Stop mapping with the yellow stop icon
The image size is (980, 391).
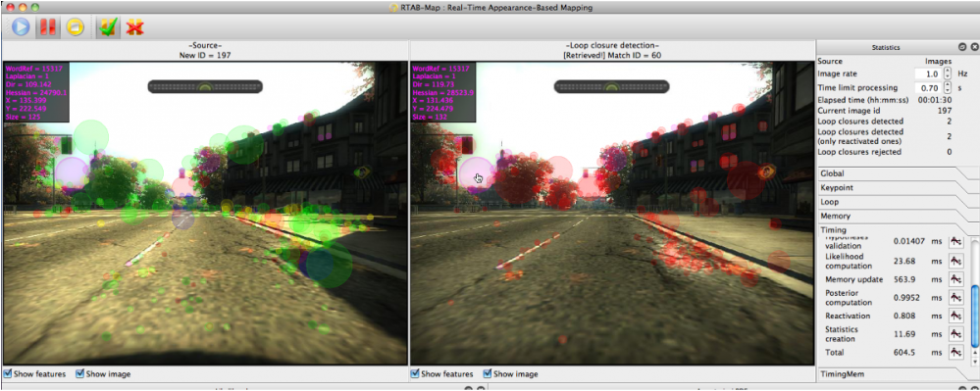(x=75, y=27)
